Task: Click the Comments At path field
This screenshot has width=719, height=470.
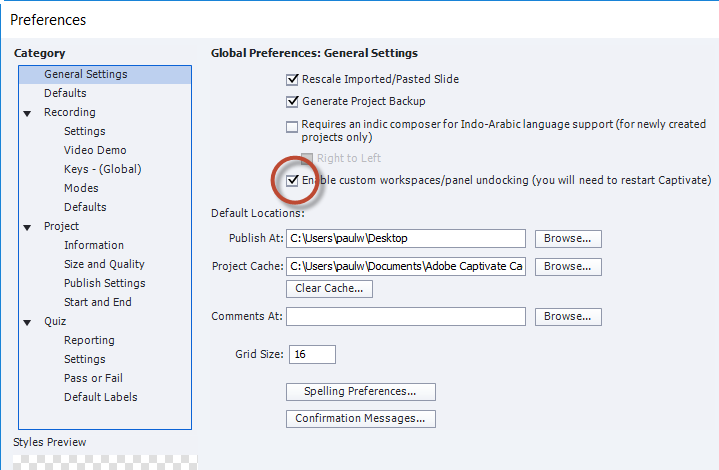Action: (405, 317)
